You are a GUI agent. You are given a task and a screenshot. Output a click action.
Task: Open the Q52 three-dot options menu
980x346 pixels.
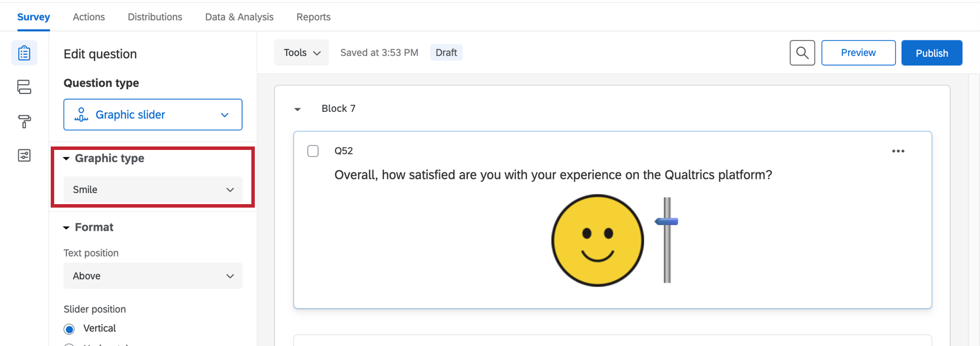(x=898, y=151)
